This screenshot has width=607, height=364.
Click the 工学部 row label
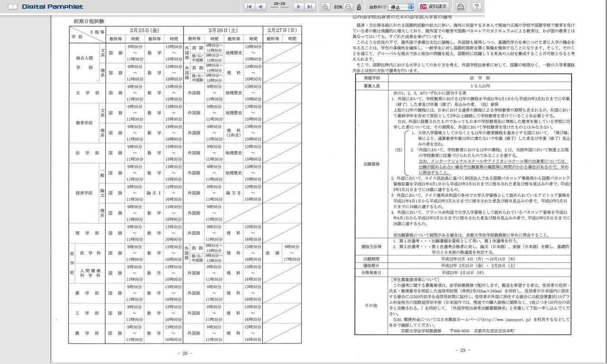pos(88,313)
